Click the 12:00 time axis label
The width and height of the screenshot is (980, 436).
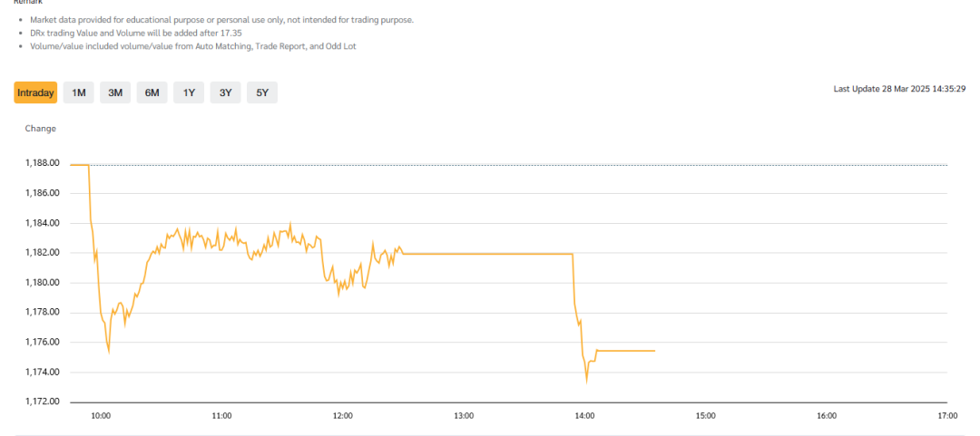click(342, 416)
